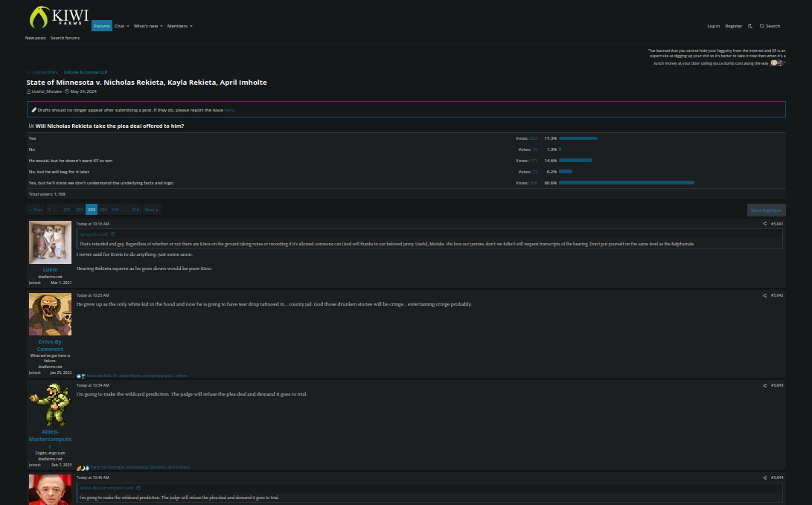The width and height of the screenshot is (812, 505).
Task: Open Drive-By Comment profile username
Action: 50,346
